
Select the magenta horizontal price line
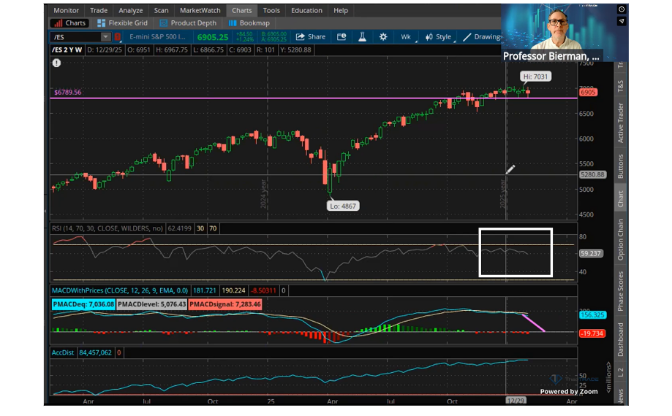314,98
